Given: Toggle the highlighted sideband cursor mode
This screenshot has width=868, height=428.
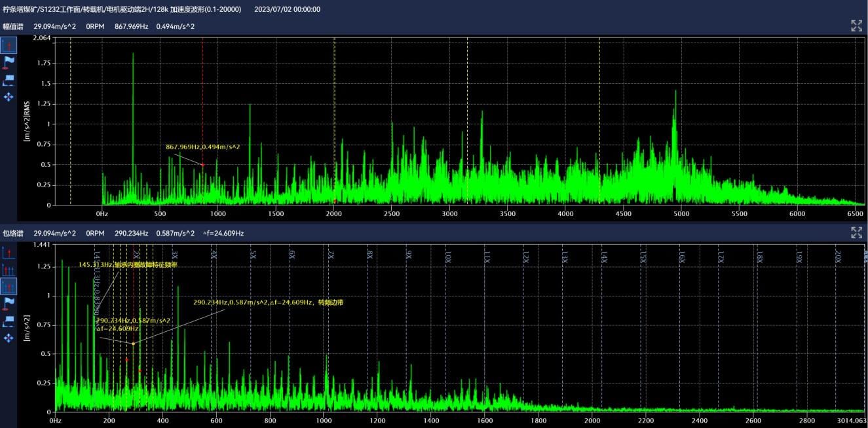Looking at the screenshot, I should coord(9,287).
